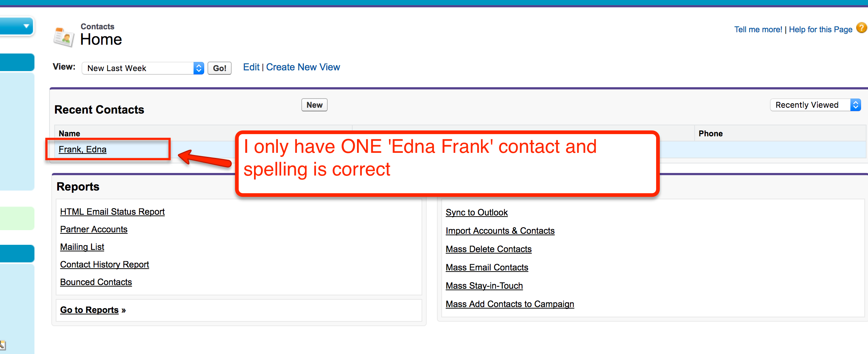Click the Create New View link
Image resolution: width=868 pixels, height=354 pixels.
coord(303,67)
